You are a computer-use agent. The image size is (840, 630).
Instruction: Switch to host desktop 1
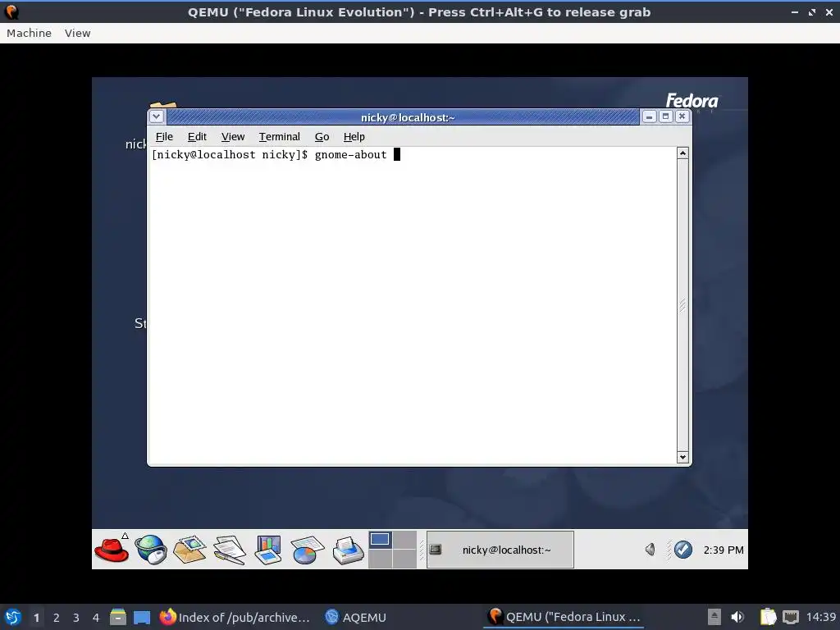point(36,618)
